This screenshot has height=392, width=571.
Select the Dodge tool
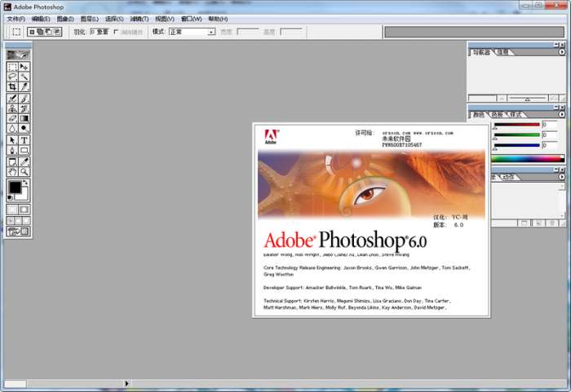click(24, 128)
